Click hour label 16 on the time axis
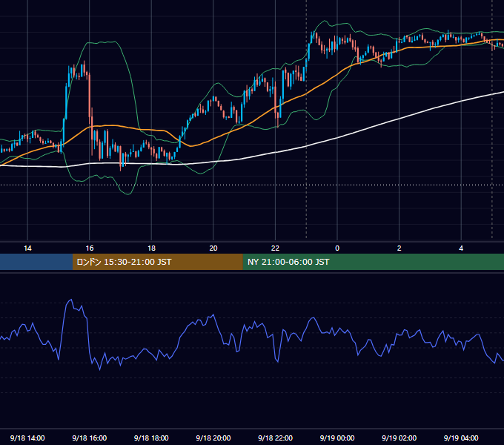Screen dimensions: 504x445 (90, 248)
